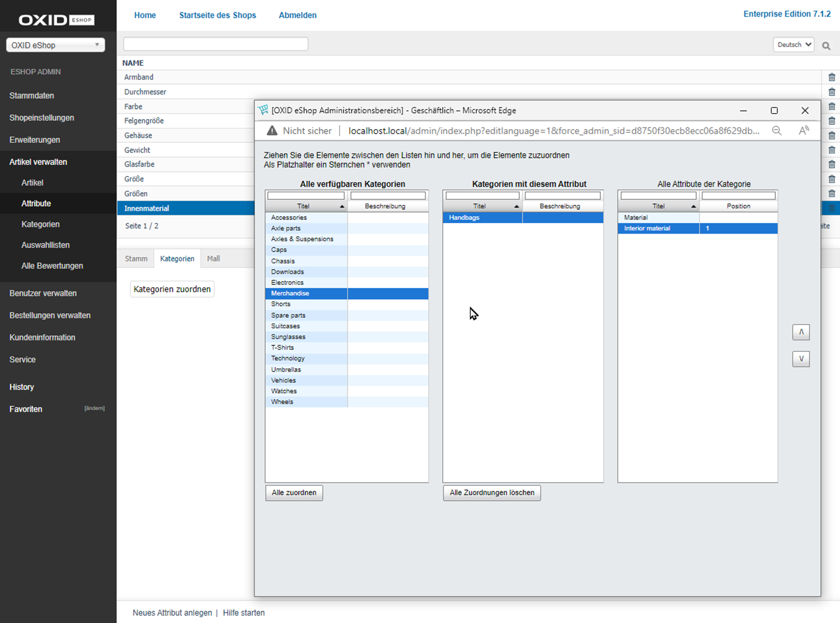
Task: Switch to the Kategorien tab
Action: (x=177, y=259)
